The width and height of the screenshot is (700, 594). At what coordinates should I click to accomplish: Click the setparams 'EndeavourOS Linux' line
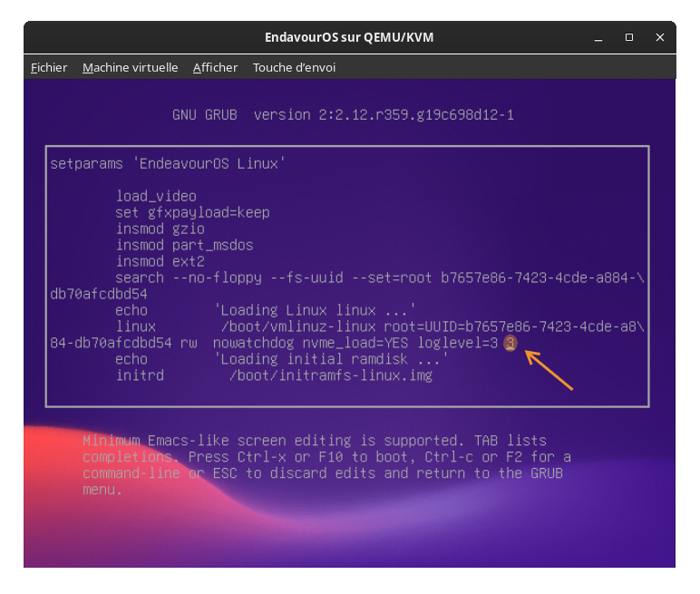[x=168, y=164]
